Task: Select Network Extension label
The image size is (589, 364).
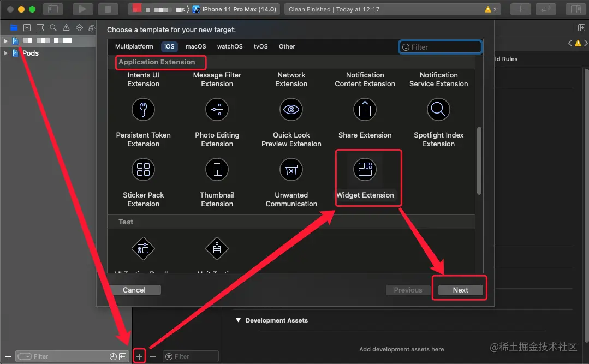Action: point(291,79)
